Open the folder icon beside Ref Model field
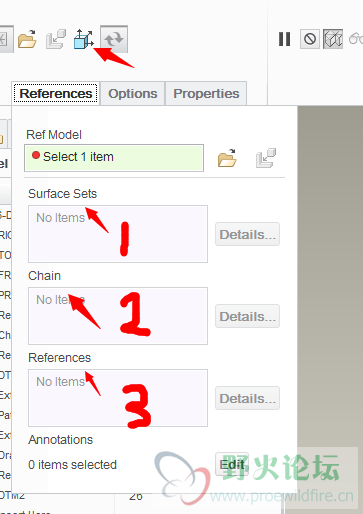 227,158
